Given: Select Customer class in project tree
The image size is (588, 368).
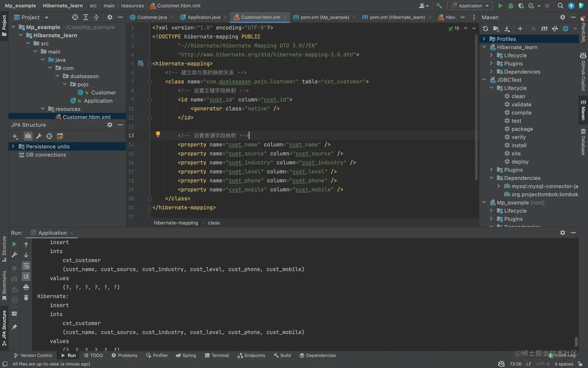Looking at the screenshot, I should 103,92.
